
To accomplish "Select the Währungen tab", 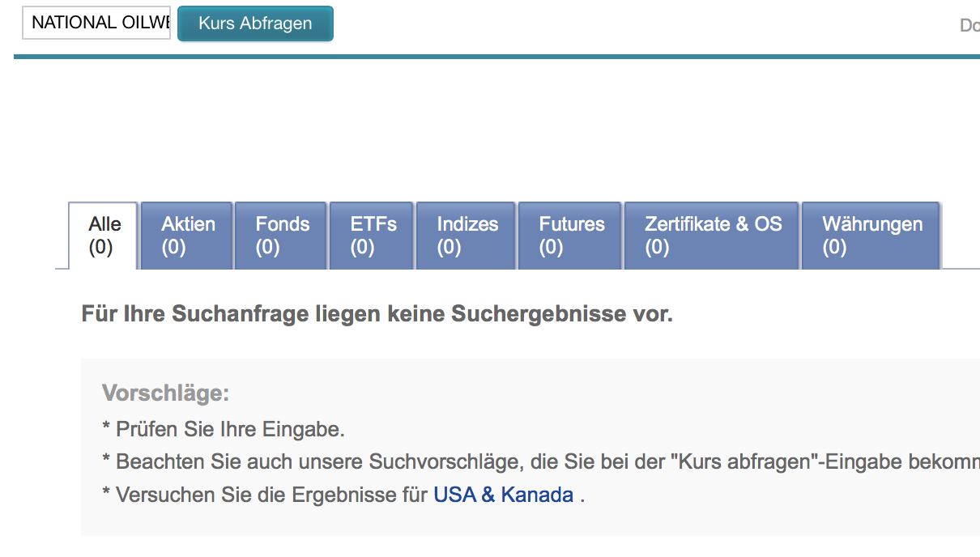I will click(x=871, y=236).
